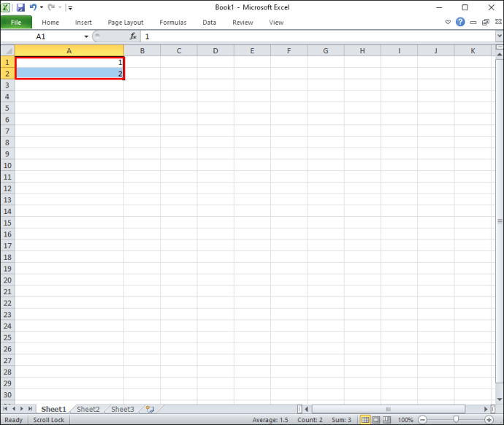Image resolution: width=504 pixels, height=425 pixels.
Task: Go to first sheet navigation arrow
Action: [x=5, y=409]
